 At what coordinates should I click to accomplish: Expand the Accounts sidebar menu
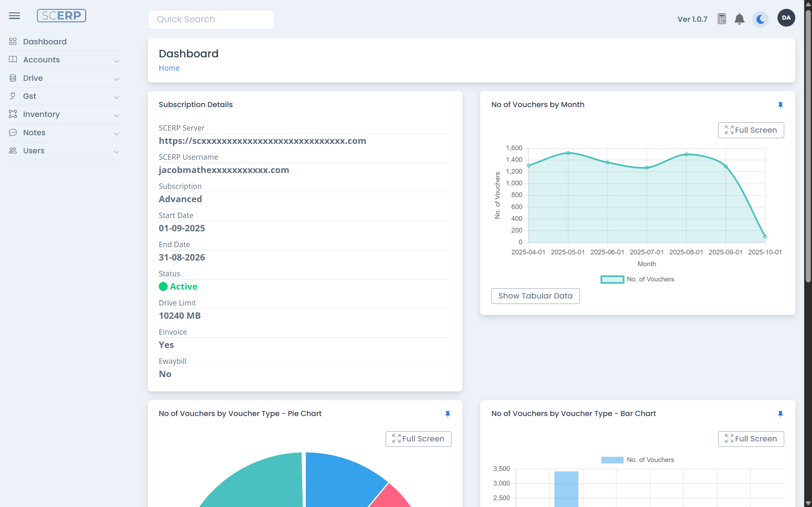pos(64,60)
